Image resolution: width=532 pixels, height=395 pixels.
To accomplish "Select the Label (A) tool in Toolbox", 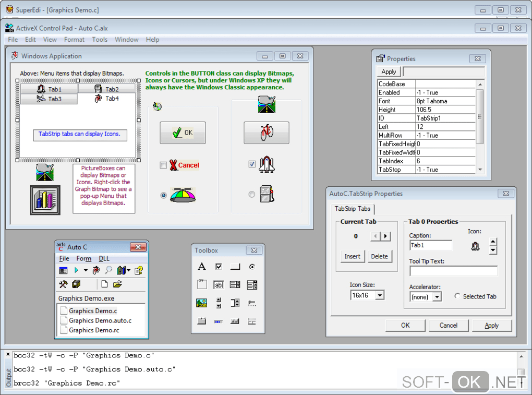I will point(201,267).
